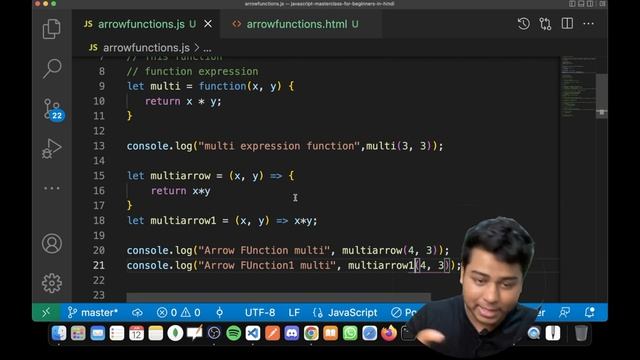640x360 pixels.
Task: Click the Open Changes compare icon
Action: click(x=545, y=24)
